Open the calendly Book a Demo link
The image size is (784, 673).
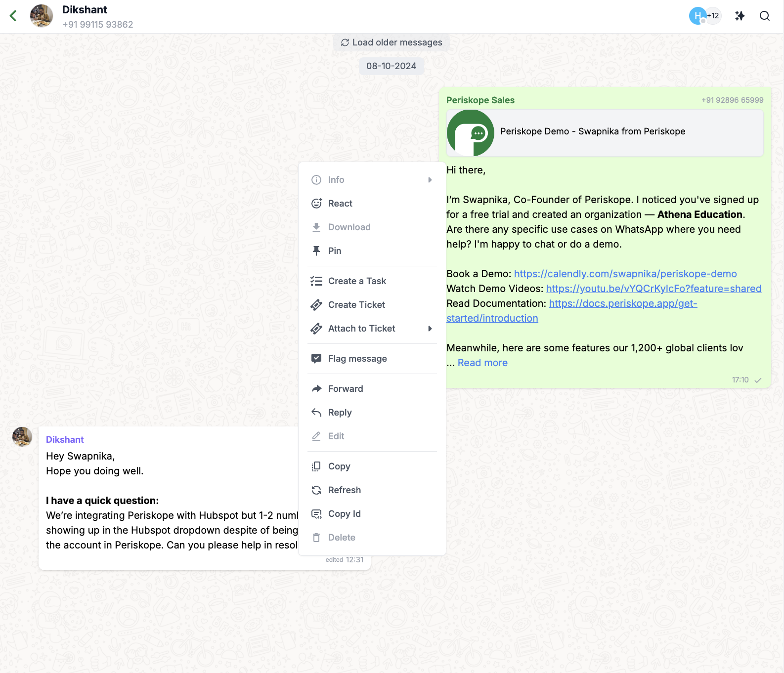pyautogui.click(x=625, y=274)
